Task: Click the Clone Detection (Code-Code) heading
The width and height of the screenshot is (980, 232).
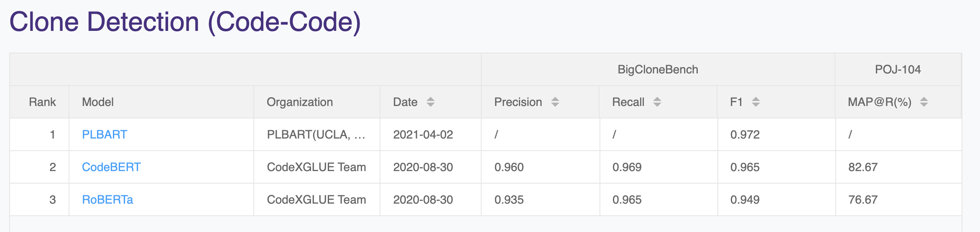Action: 185,22
